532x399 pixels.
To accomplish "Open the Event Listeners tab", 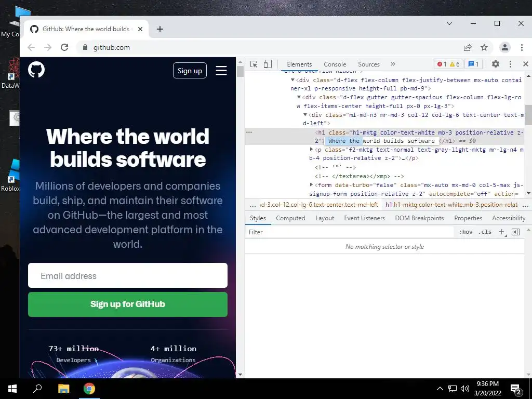I will [x=364, y=218].
